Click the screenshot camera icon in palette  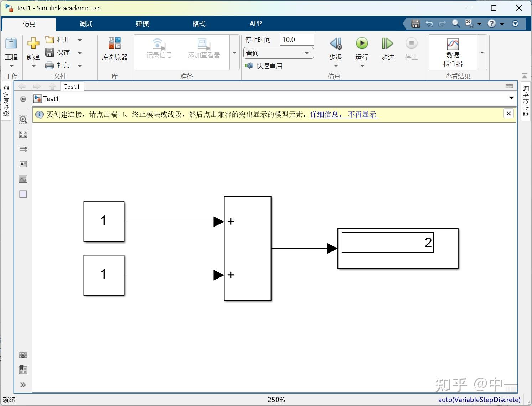click(x=23, y=355)
